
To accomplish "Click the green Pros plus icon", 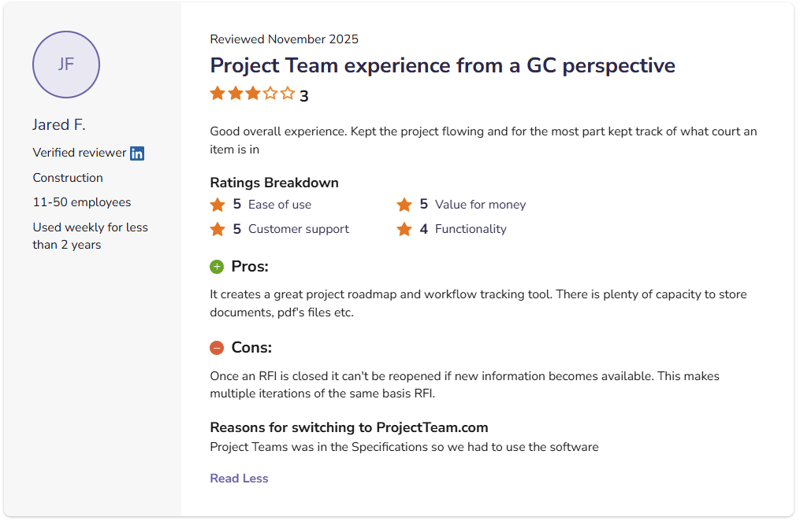I will (217, 267).
